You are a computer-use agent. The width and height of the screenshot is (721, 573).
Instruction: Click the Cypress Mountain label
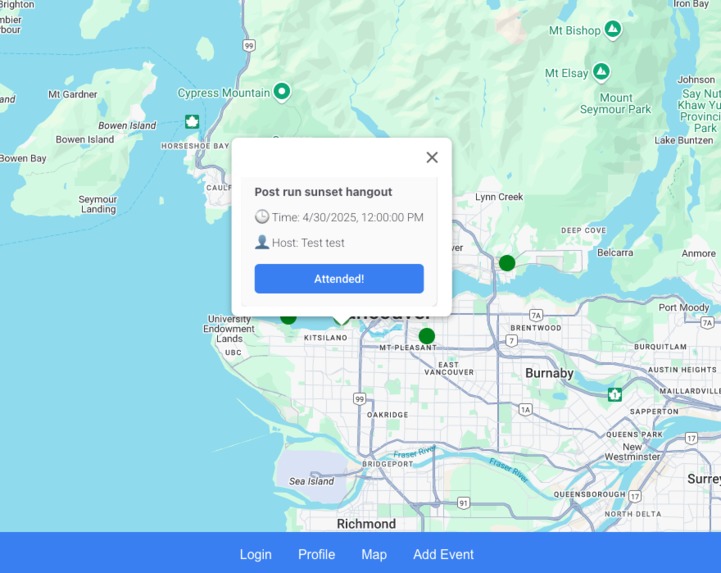click(x=223, y=93)
